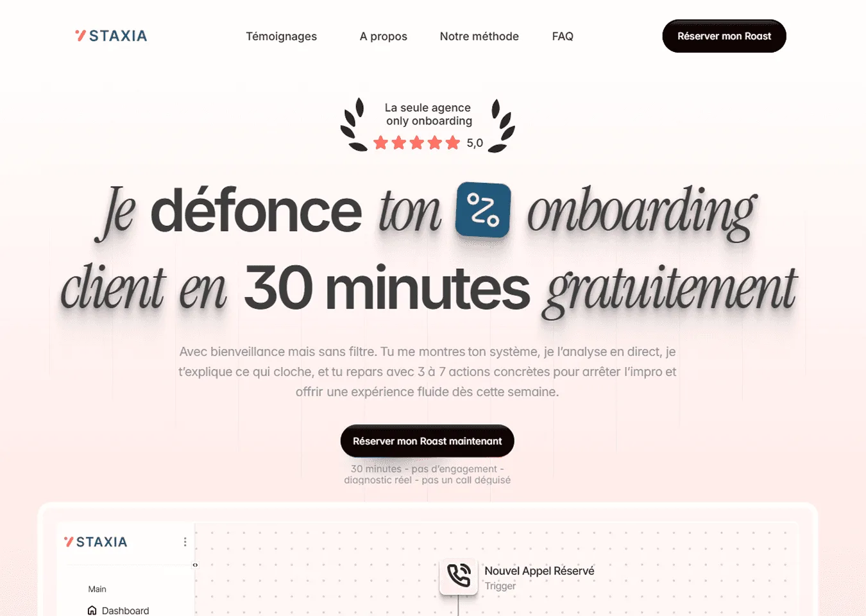Go to the A propos section
This screenshot has height=616, width=866.
coord(384,37)
